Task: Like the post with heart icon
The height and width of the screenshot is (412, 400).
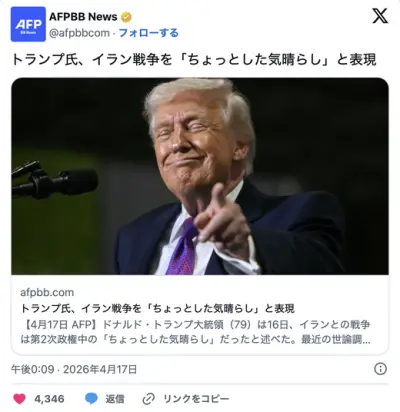Action: pos(19,399)
